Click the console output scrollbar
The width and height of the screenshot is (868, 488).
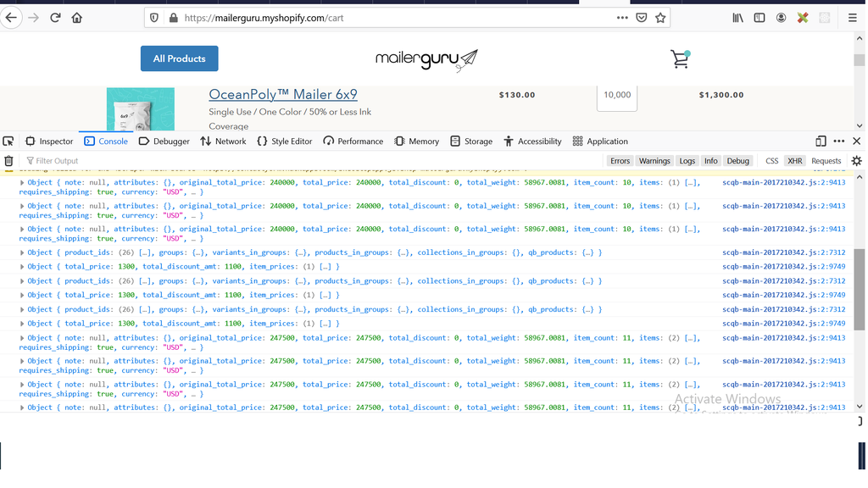860,289
